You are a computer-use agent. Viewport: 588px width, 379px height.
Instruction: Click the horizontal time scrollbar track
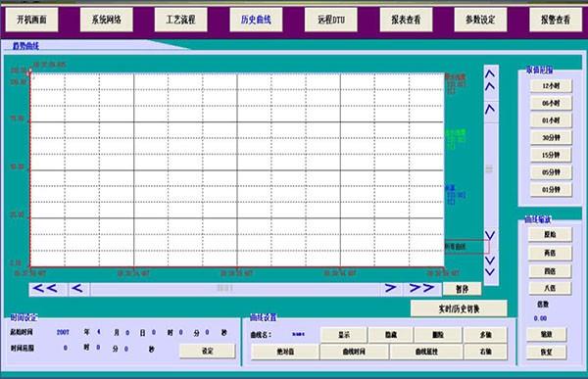(235, 289)
